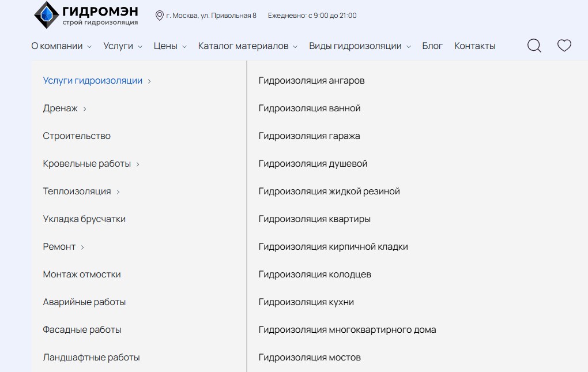Expand arrow next to Теплоизоляция
This screenshot has width=588, height=372.
(118, 193)
